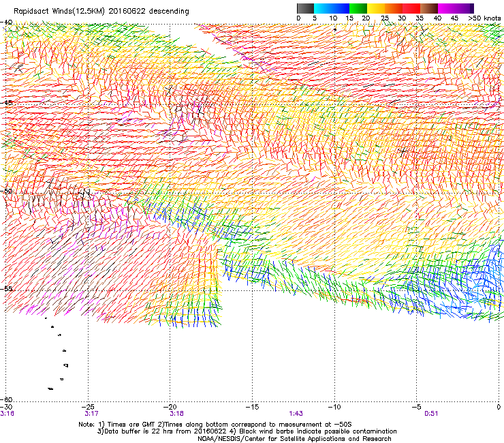Click the blue 5-15 knots color bar segment
The height and width of the screenshot is (443, 504).
click(x=332, y=8)
